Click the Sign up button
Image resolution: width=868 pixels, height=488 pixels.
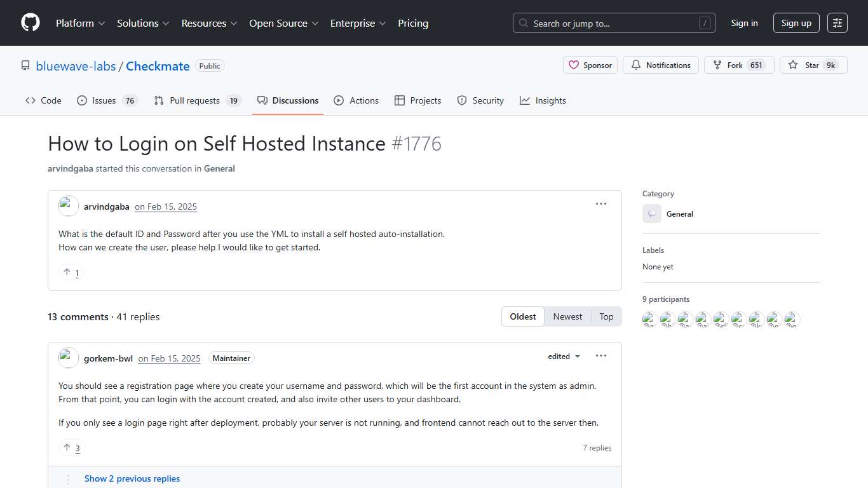coord(796,22)
